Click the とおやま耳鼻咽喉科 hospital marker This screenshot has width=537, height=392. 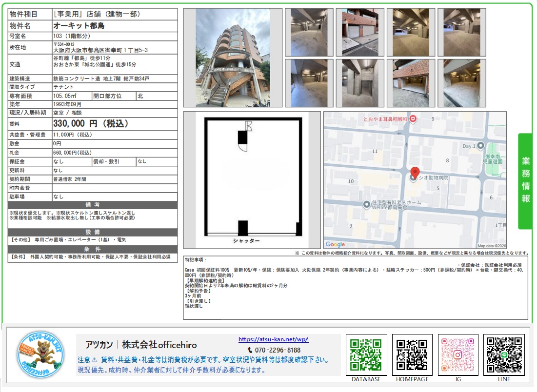[413, 118]
